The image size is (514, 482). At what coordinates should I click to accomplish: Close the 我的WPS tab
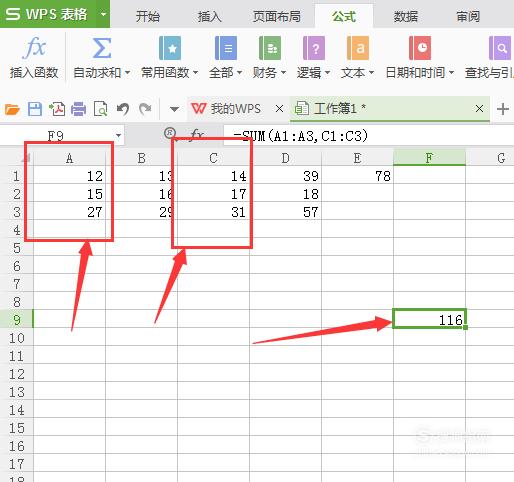click(x=279, y=109)
